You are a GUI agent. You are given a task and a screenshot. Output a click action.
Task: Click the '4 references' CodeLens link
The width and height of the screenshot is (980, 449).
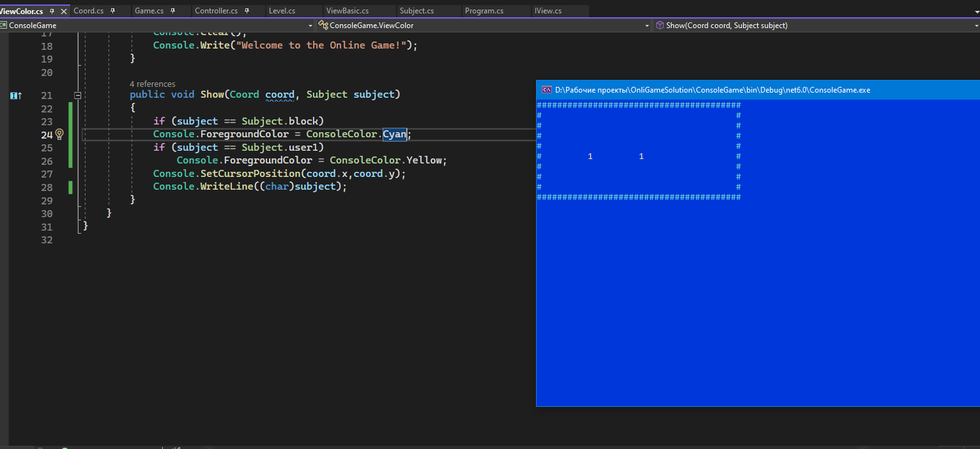coord(152,84)
